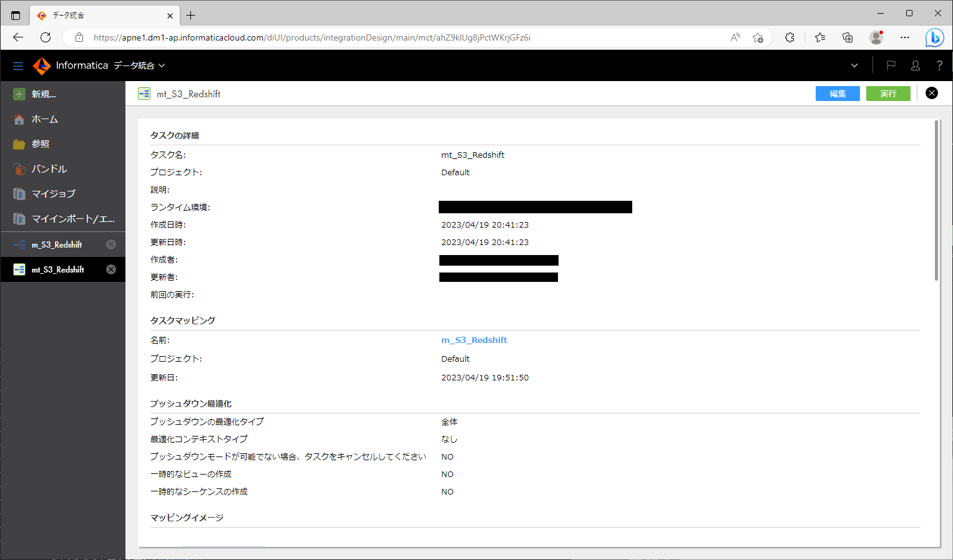This screenshot has width=953, height=560.
Task: Open the browser settings ellipsis menu
Action: coord(904,37)
